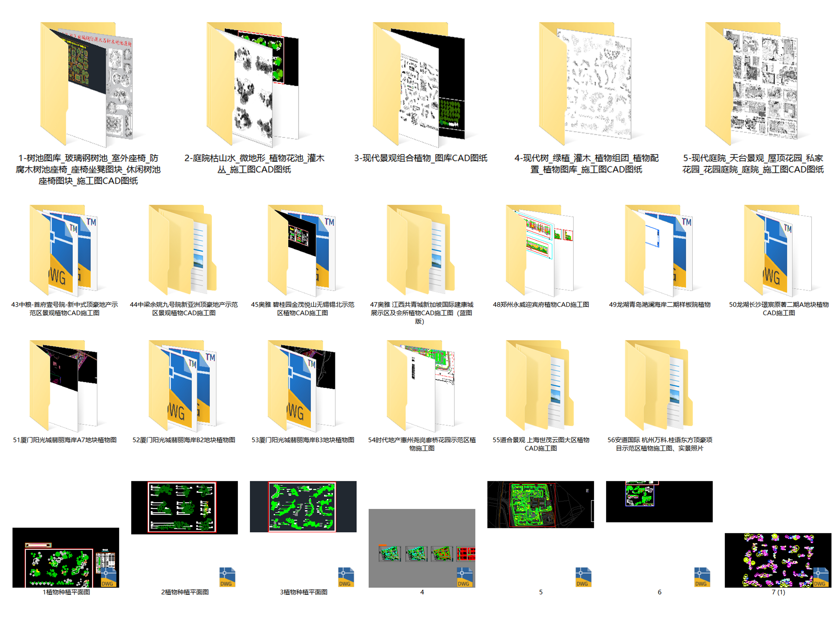The height and width of the screenshot is (630, 840).
Task: Select DWG file 1植物种植平面图 thumbnail
Action: point(65,557)
